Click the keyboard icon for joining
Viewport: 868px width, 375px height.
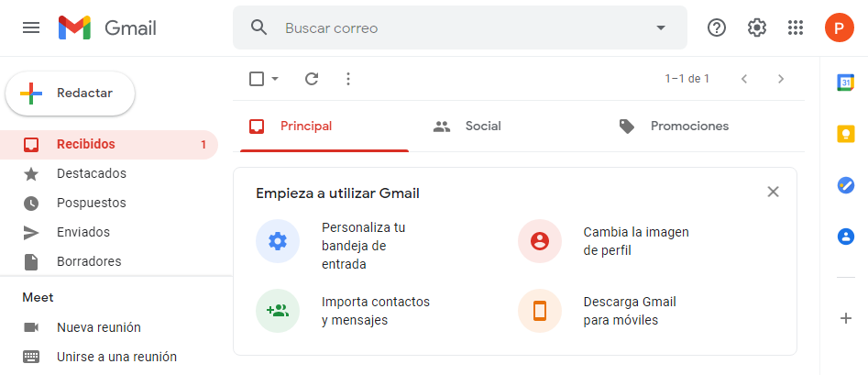[x=31, y=357]
